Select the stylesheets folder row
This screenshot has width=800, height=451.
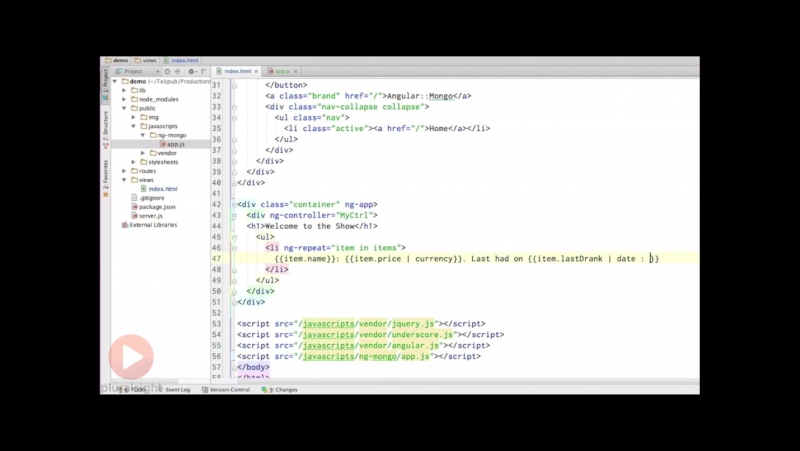coord(161,162)
